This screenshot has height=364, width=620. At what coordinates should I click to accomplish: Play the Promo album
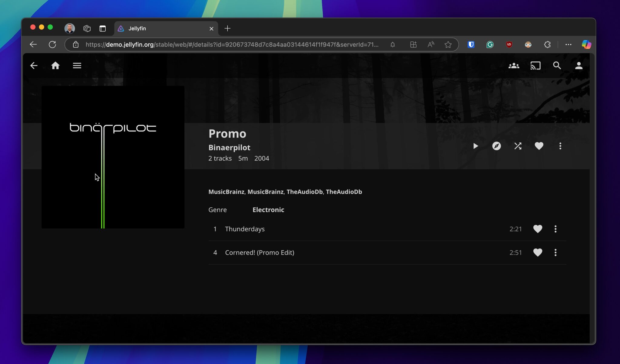tap(475, 146)
